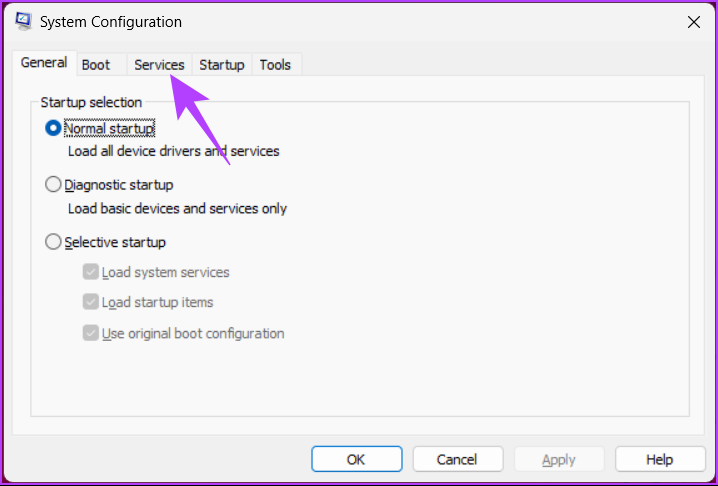Viewport: 718px width, 486px height.
Task: Select the Selective startup radio button
Action: coord(53,242)
